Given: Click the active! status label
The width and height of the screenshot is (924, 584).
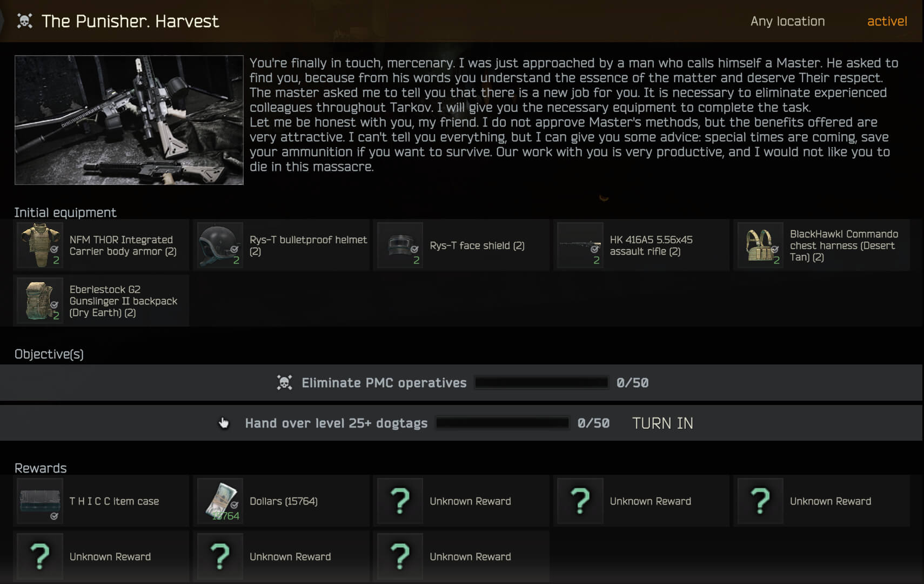Looking at the screenshot, I should click(887, 21).
